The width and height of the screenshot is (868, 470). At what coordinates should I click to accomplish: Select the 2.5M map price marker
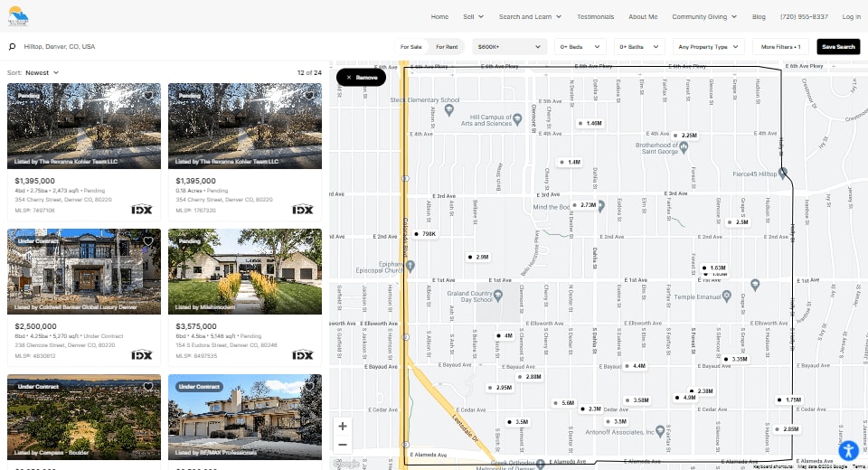pos(738,222)
